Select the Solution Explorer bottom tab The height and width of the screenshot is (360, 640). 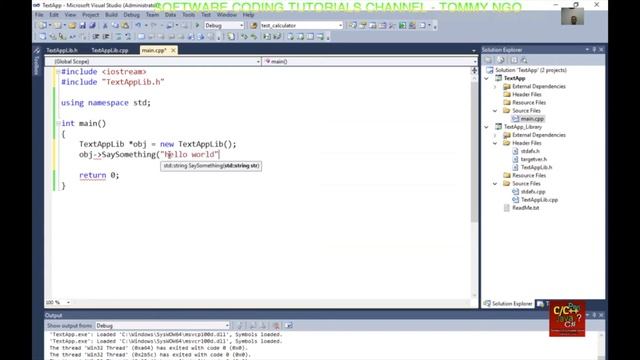click(x=508, y=304)
